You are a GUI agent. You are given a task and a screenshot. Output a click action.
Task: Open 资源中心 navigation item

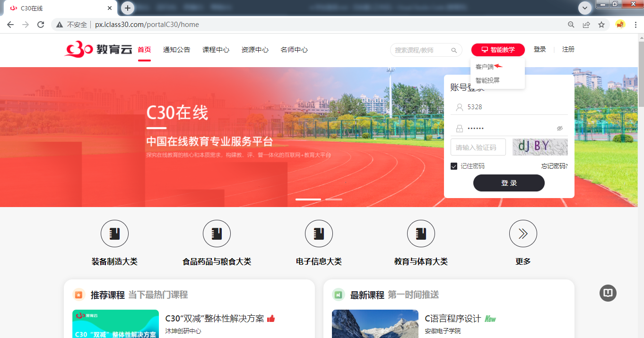coord(255,50)
